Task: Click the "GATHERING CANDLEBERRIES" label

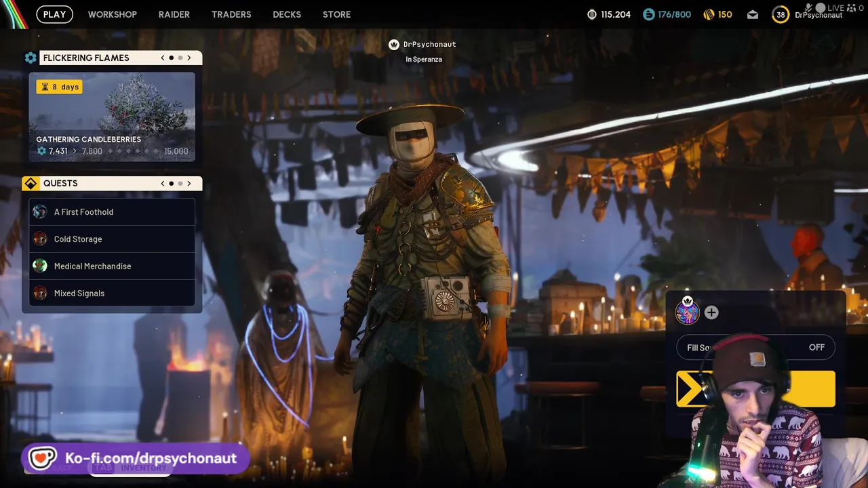Action: (89, 140)
